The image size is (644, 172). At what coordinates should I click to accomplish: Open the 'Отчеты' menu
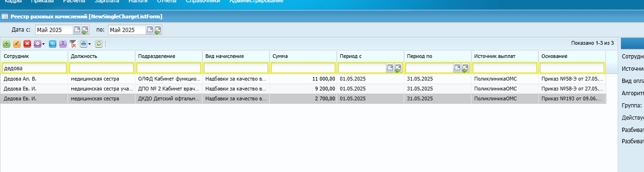[167, 2]
